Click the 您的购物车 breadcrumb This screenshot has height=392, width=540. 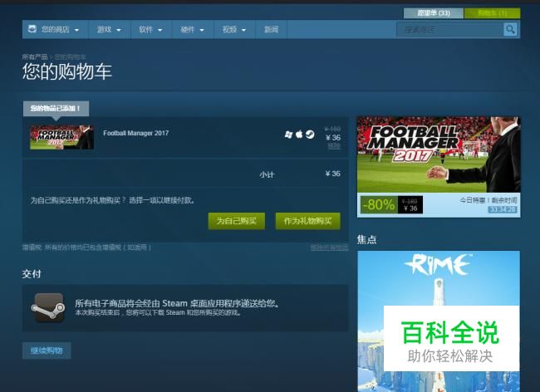coord(71,56)
